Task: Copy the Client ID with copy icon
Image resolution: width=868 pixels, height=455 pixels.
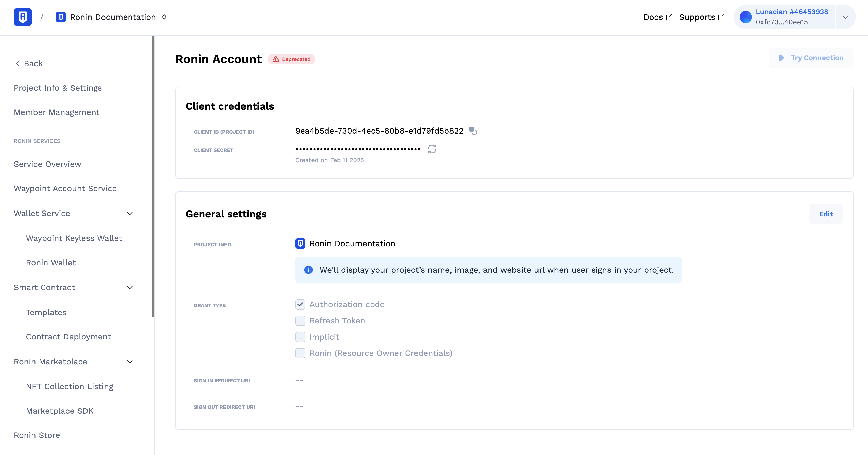Action: coord(473,131)
